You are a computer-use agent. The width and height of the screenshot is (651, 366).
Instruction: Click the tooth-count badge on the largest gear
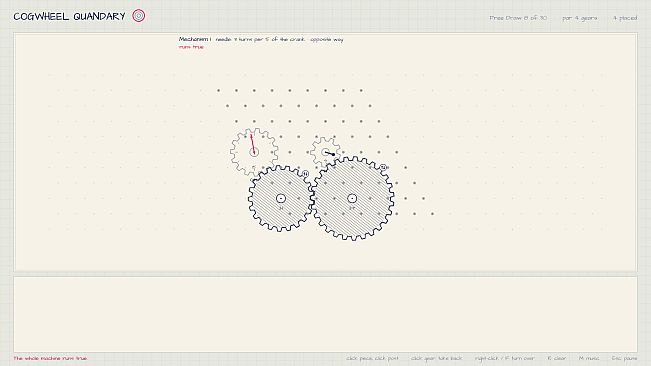click(x=383, y=167)
